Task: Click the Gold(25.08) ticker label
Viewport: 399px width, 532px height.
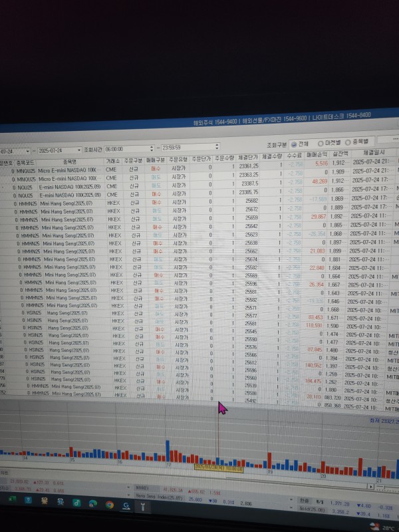Action: (x=312, y=509)
